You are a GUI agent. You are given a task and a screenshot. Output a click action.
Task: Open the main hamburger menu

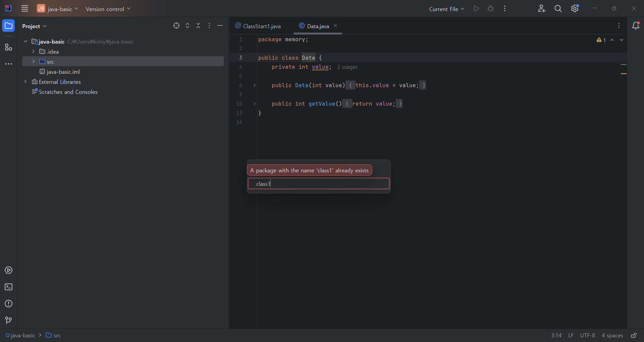[x=24, y=9]
